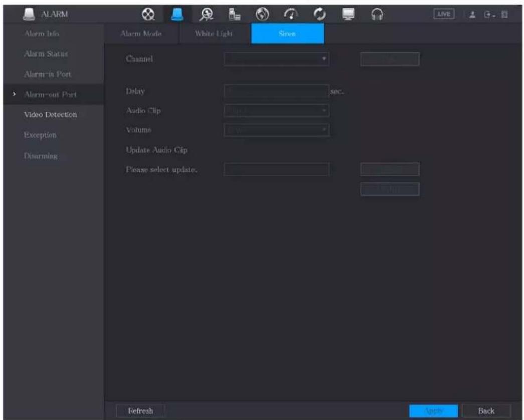Click the blue Apply button

433,411
